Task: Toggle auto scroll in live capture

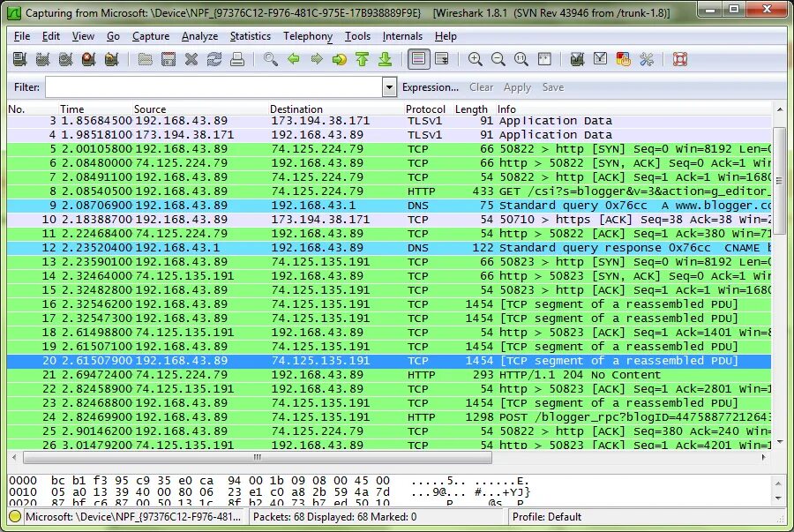Action: point(442,59)
